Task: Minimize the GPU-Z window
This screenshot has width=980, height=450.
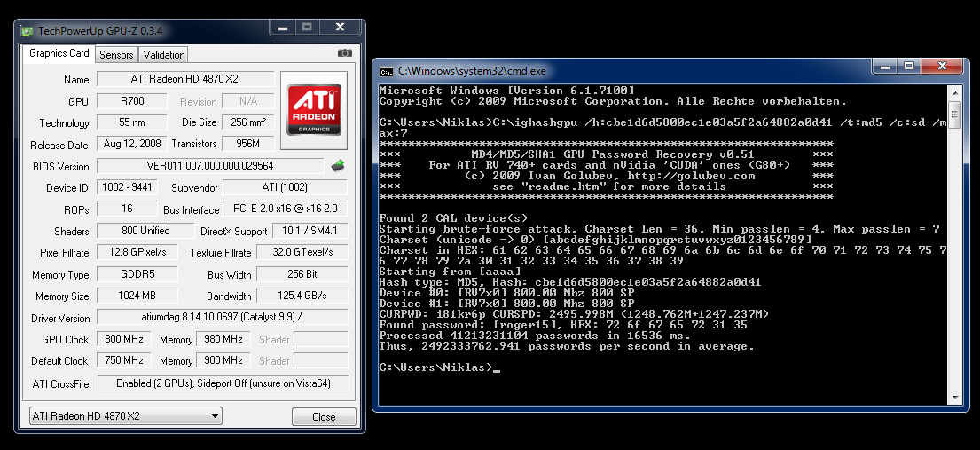Action: pyautogui.click(x=283, y=27)
